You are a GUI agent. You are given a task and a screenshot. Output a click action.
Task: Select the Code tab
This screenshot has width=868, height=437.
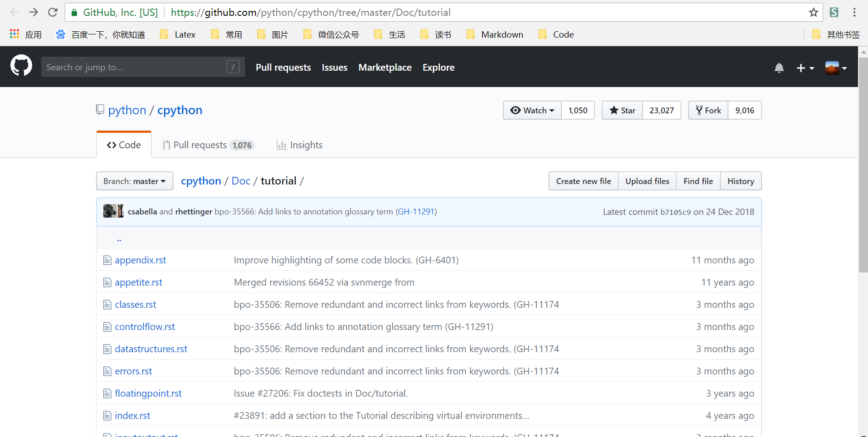[x=124, y=145]
